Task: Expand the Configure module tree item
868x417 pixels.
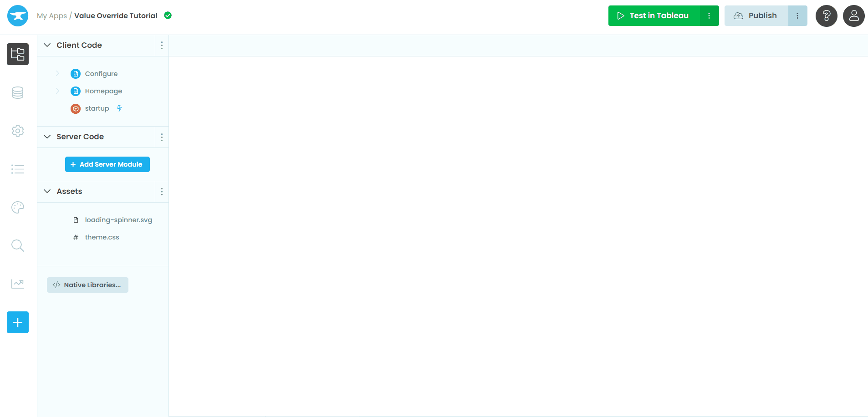Action: (x=57, y=73)
